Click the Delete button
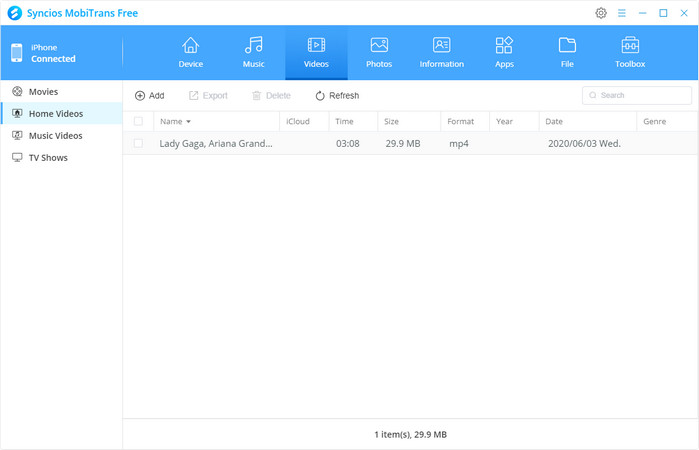Screen dimensions: 699x450 (271, 95)
